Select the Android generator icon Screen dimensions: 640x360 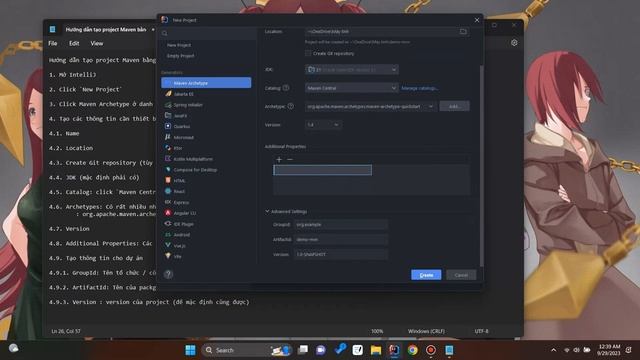(x=168, y=235)
